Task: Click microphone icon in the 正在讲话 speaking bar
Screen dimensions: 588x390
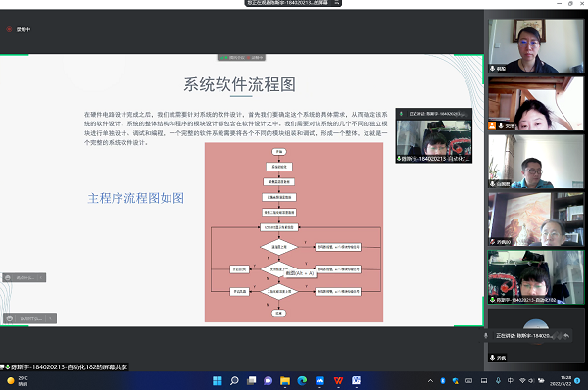Action: [x=486, y=336]
